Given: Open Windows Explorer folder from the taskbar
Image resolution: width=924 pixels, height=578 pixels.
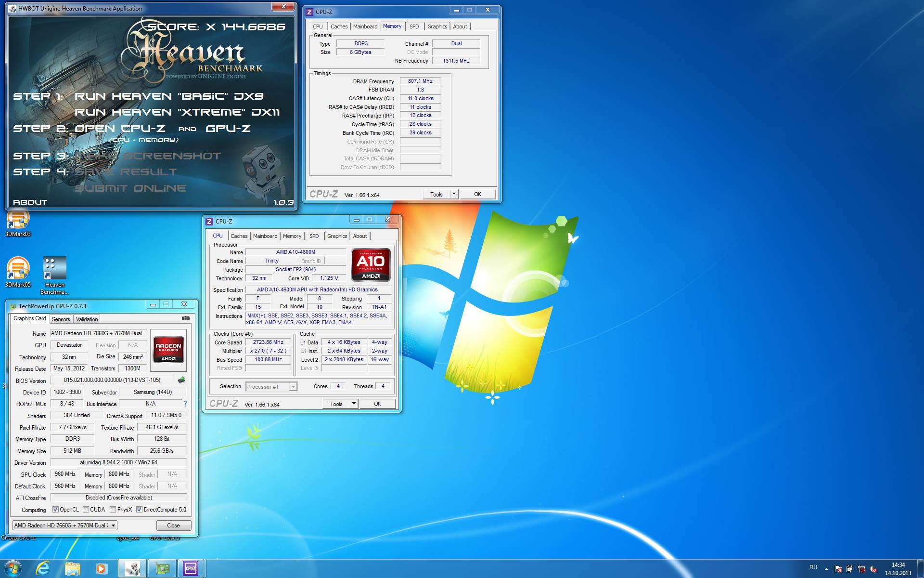Looking at the screenshot, I should point(72,569).
